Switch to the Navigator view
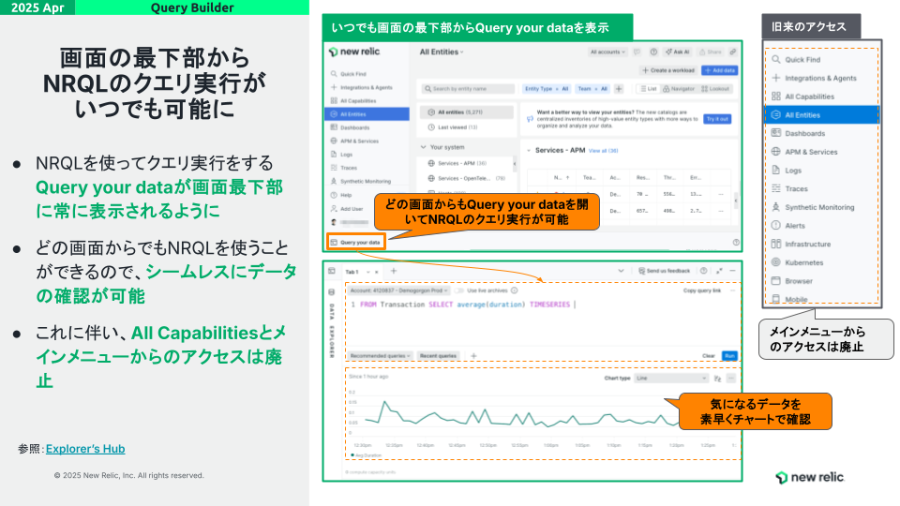Image resolution: width=900 pixels, height=506 pixels. click(x=678, y=88)
